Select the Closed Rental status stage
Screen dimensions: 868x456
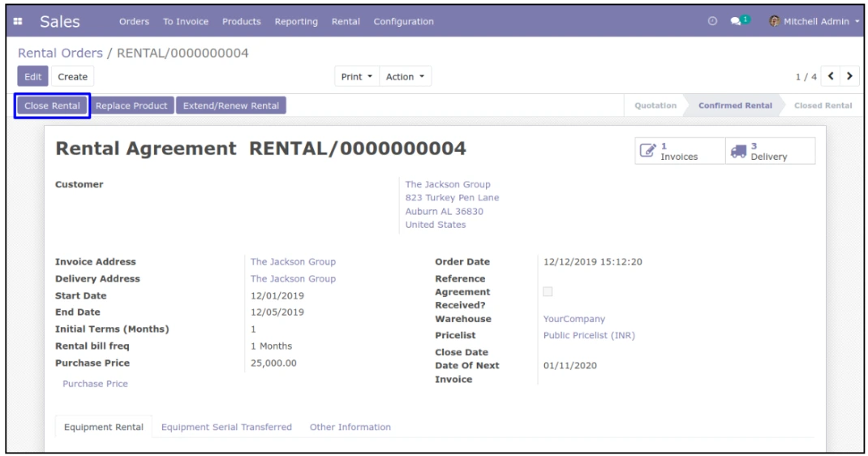tap(822, 105)
